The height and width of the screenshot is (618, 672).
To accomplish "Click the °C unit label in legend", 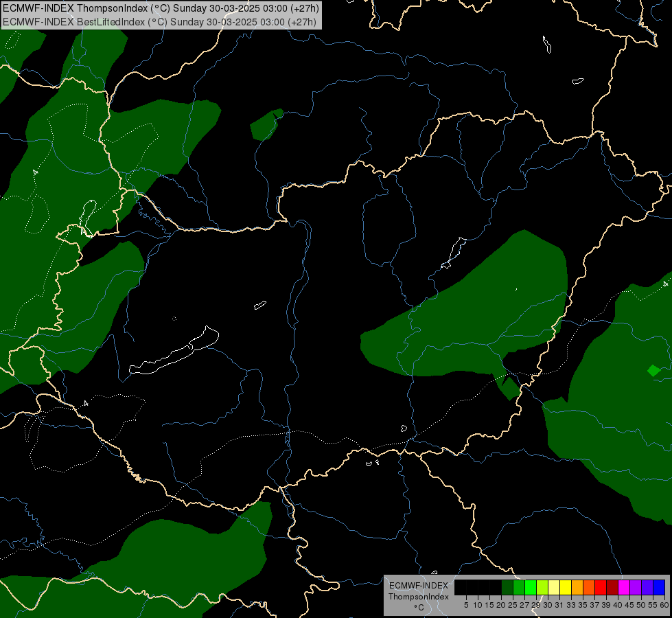I will point(419,608).
